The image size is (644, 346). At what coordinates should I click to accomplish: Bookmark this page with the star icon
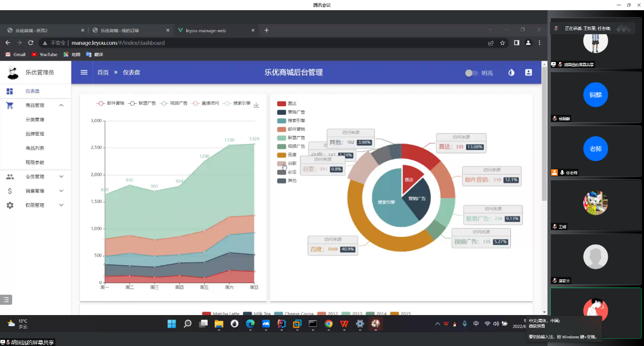[x=502, y=43]
